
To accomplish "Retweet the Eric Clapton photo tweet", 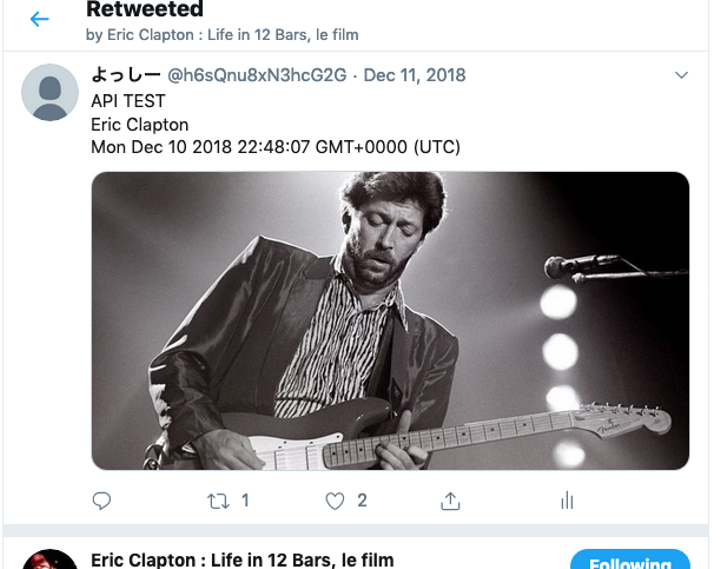I will [x=218, y=501].
